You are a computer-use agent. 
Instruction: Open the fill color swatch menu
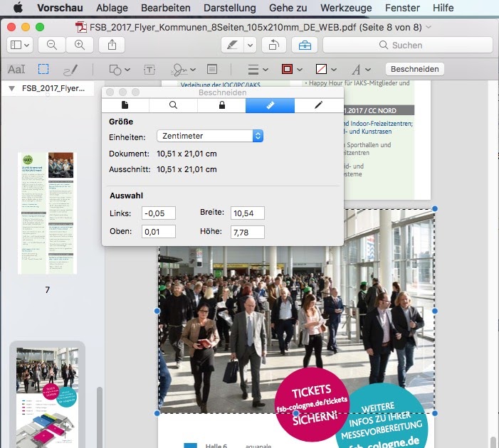point(326,69)
